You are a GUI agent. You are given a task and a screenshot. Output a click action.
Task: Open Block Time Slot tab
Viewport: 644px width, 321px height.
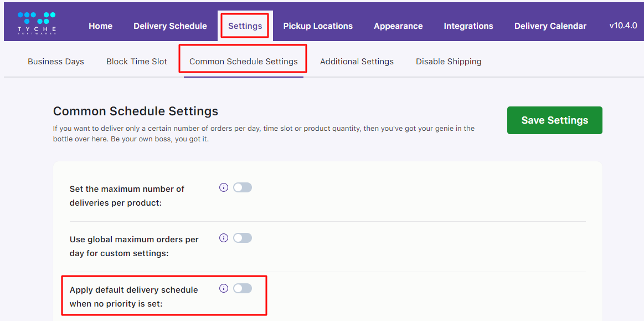tap(137, 62)
